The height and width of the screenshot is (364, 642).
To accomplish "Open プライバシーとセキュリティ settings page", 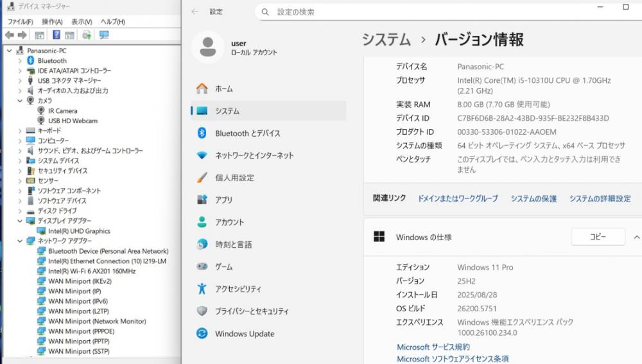I will (268, 311).
